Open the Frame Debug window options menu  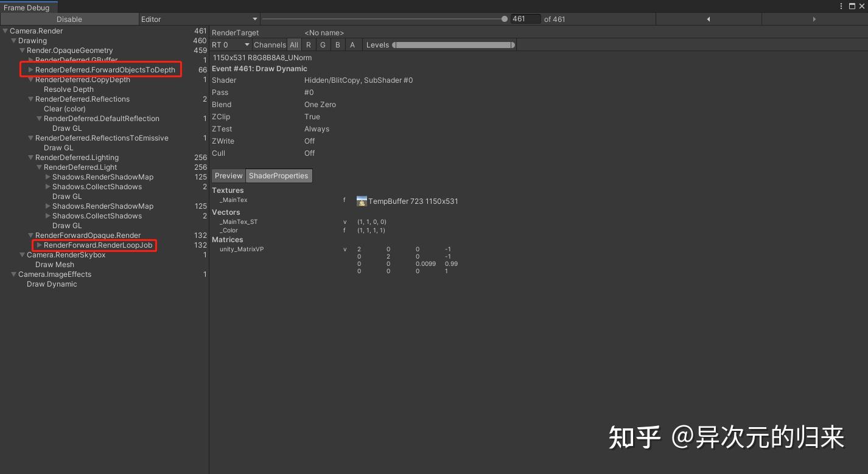841,6
